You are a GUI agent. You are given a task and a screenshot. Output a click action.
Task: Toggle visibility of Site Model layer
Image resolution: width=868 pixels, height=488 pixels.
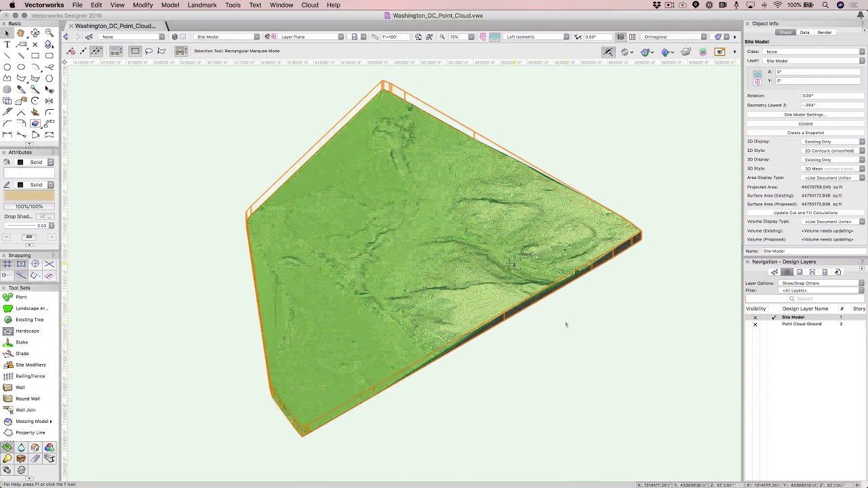(755, 317)
